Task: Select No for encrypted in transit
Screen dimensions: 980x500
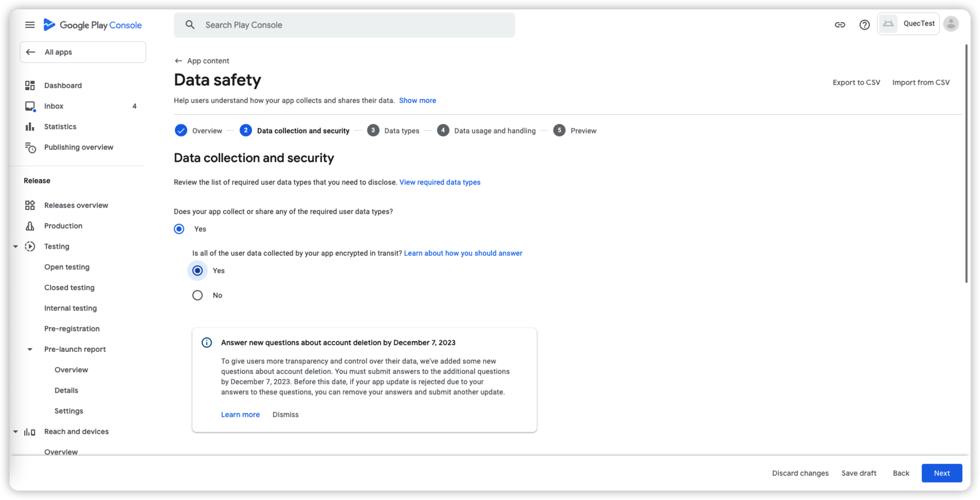Action: click(197, 295)
